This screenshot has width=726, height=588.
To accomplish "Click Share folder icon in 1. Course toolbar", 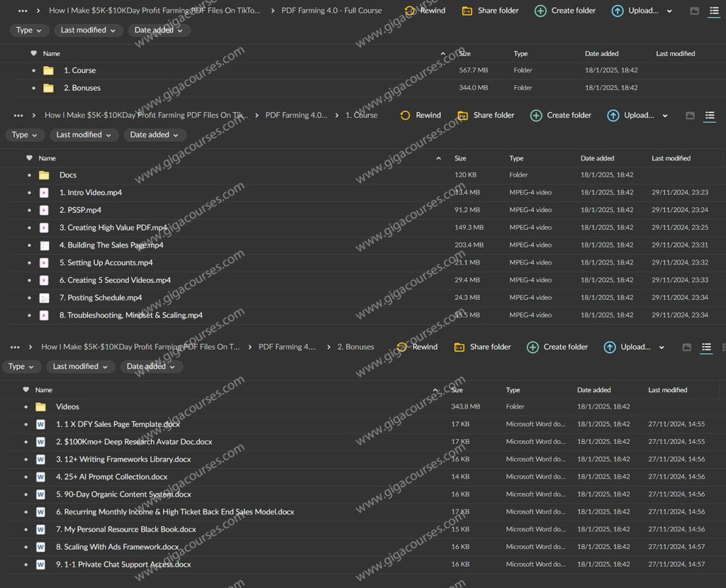I will coord(462,116).
